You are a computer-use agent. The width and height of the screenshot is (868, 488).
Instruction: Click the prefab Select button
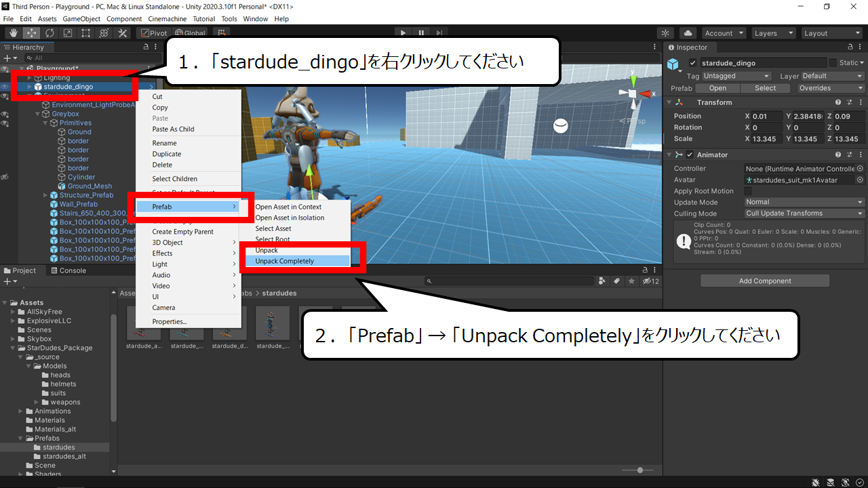click(x=765, y=88)
